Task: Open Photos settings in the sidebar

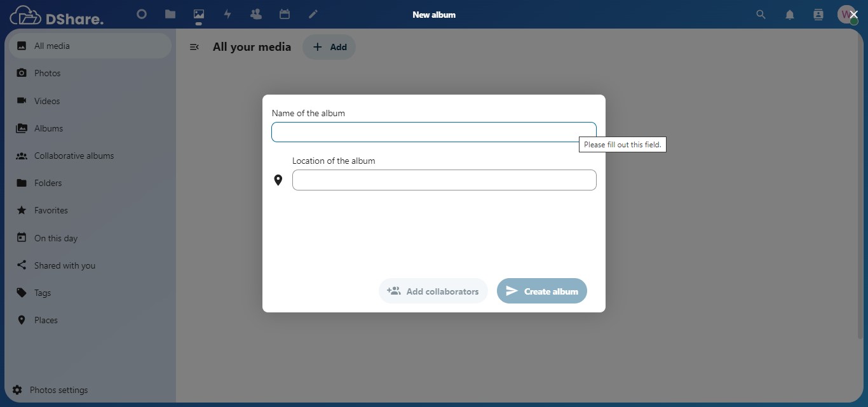Action: (x=58, y=390)
